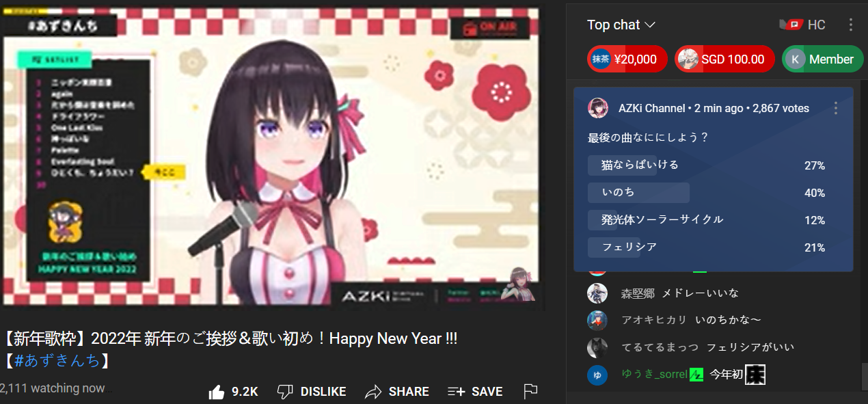Click AZKi Channel avatar in poll
This screenshot has width=868, height=404.
coord(598,109)
